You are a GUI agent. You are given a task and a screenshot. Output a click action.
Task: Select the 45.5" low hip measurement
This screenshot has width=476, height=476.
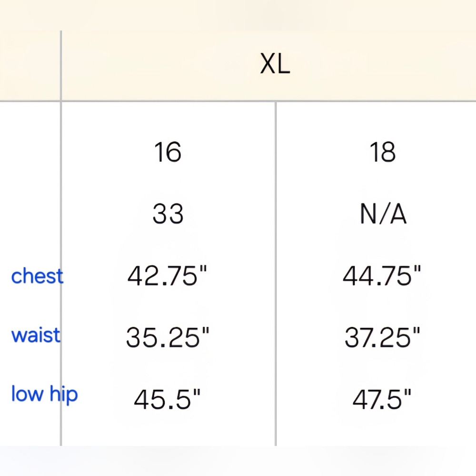click(x=167, y=399)
